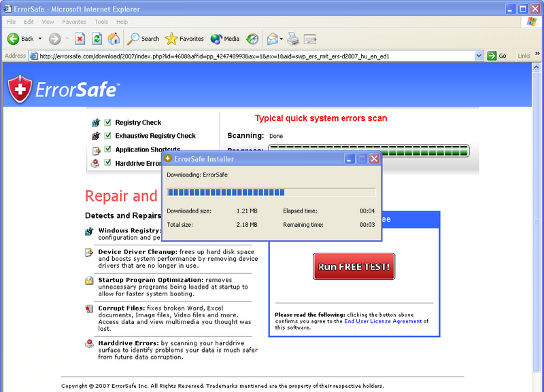Open Favorites star in the toolbar

(x=184, y=39)
